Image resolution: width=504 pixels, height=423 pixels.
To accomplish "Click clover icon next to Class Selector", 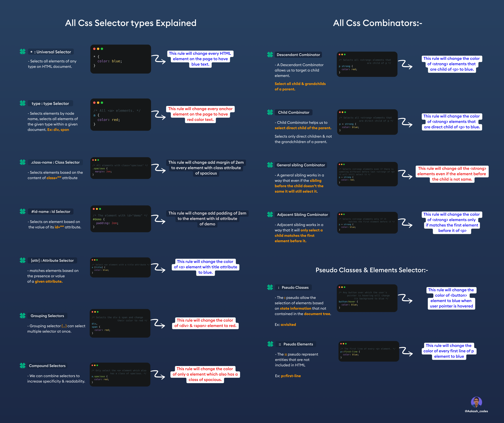I will tap(23, 162).
